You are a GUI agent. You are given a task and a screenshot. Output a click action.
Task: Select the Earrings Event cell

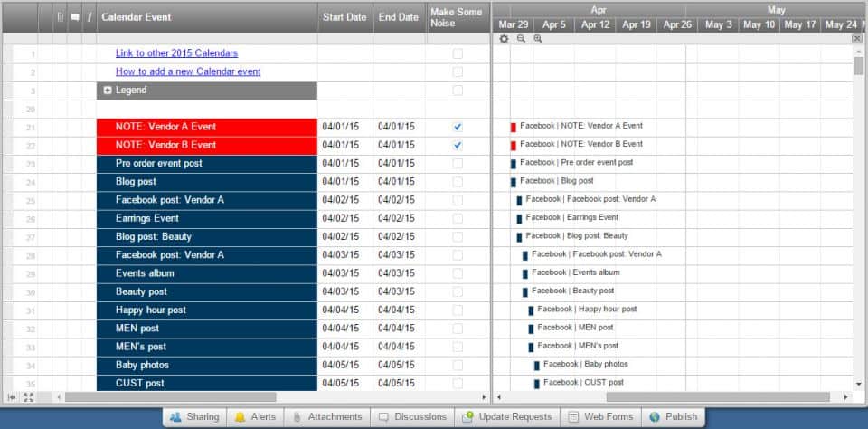(x=207, y=218)
